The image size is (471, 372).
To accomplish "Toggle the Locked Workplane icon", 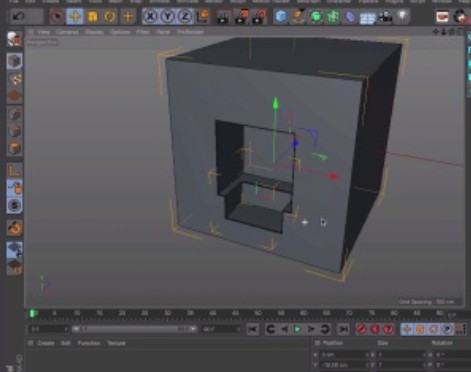I will (14, 249).
